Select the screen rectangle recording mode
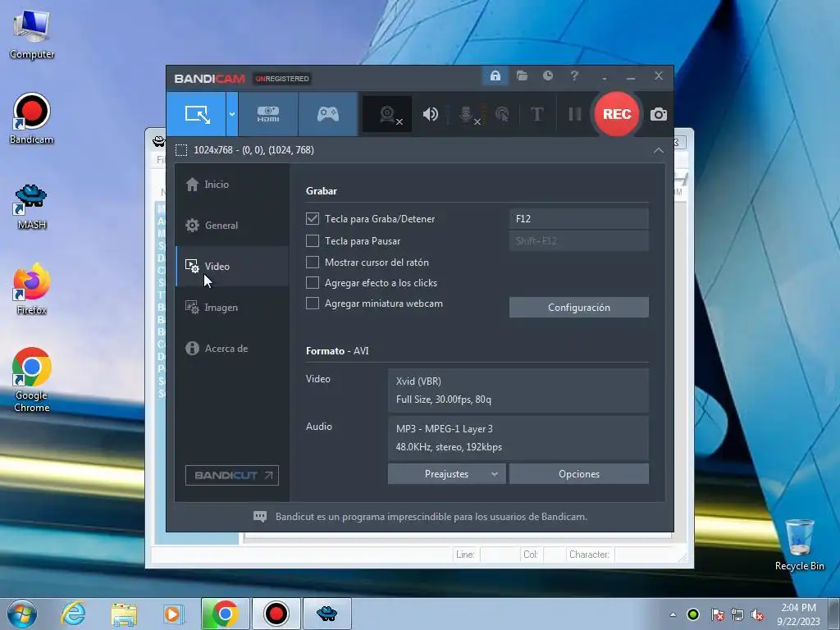Screen dimensions: 840x630 196,114
